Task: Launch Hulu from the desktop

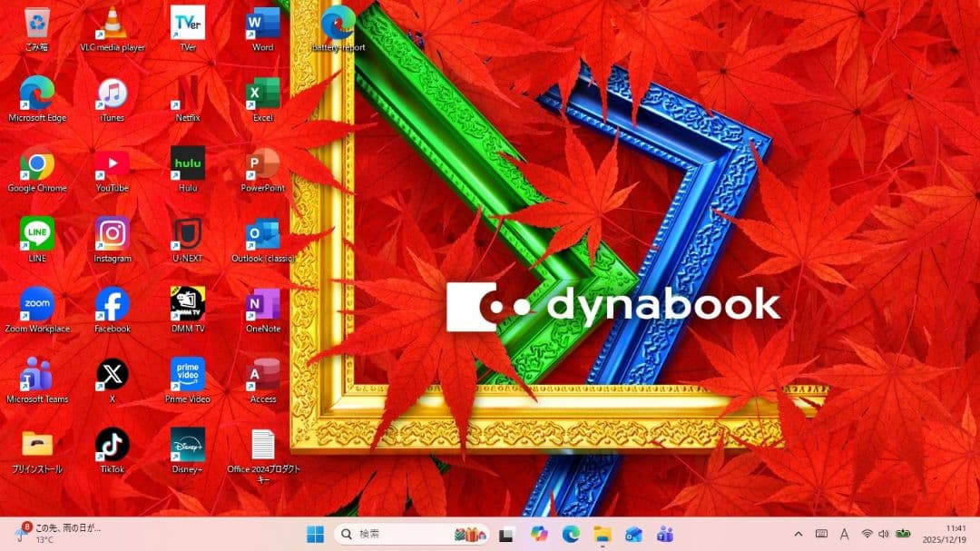Action: (x=188, y=169)
